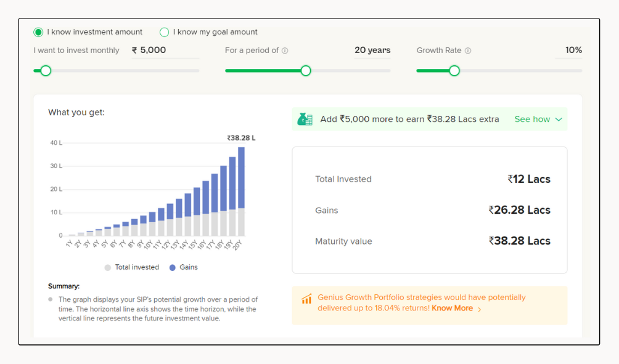Click the arrow icon after Know More
Screen dimensions: 619x364
click(x=480, y=309)
